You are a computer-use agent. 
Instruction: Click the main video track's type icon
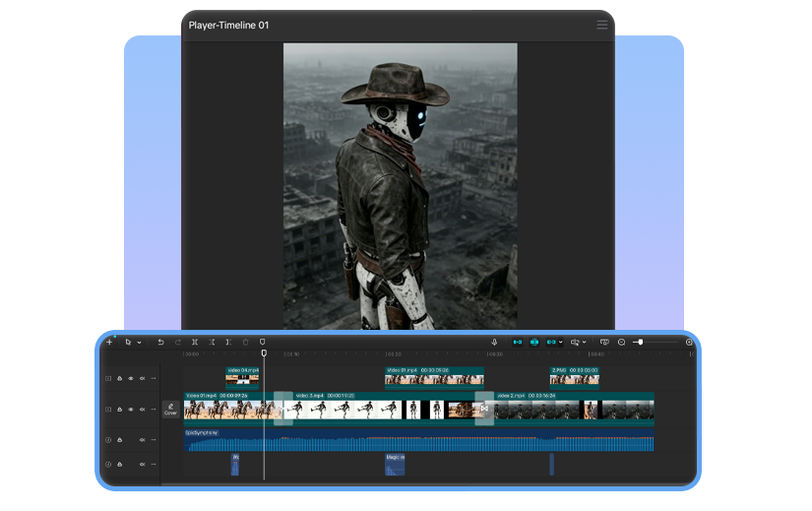pyautogui.click(x=108, y=410)
